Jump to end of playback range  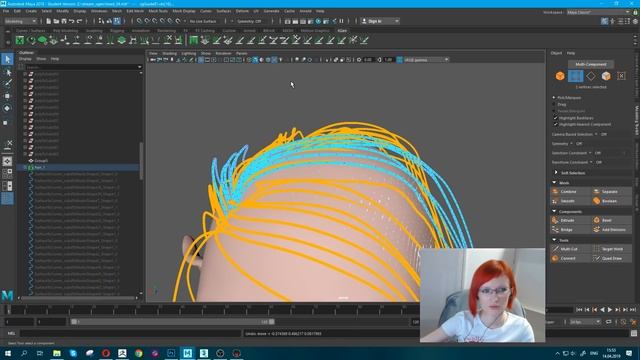pos(633,310)
